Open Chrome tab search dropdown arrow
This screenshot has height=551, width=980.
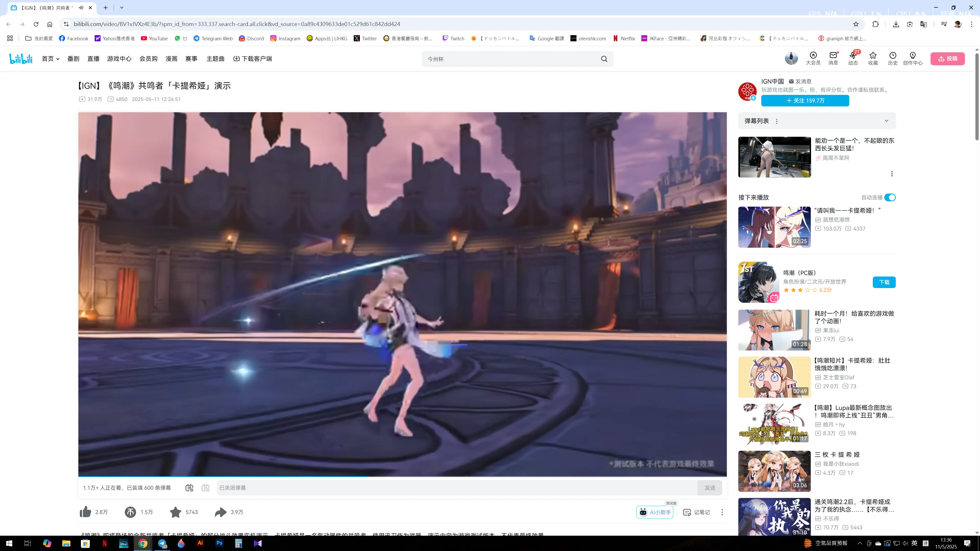click(121, 8)
